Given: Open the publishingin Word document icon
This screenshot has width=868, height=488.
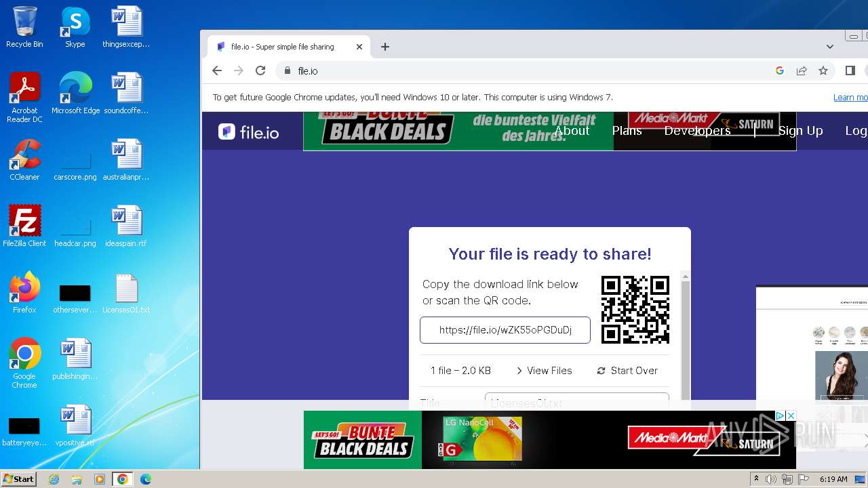Looking at the screenshot, I should point(75,359).
